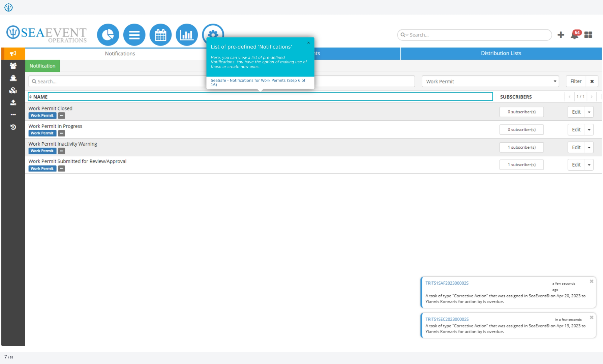
Task: Open the pie chart dashboard icon
Action: 108,35
